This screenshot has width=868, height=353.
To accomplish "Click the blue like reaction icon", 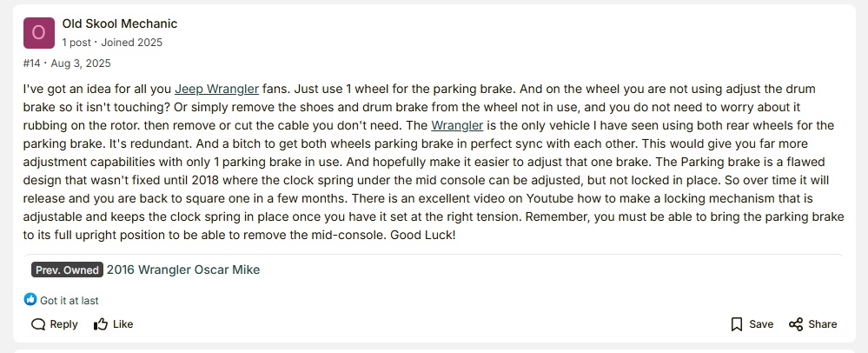I will [x=30, y=300].
